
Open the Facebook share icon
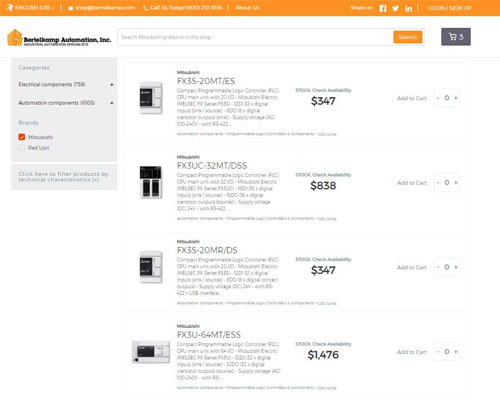[x=383, y=8]
